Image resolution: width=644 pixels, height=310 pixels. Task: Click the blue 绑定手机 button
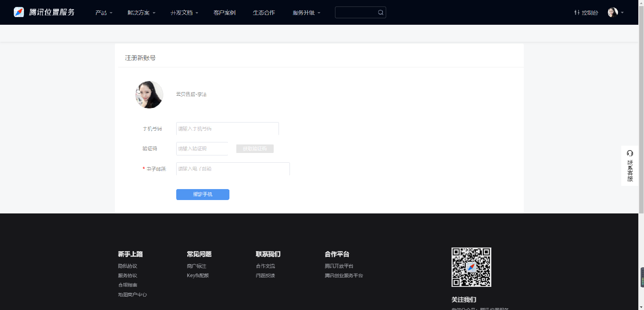203,194
